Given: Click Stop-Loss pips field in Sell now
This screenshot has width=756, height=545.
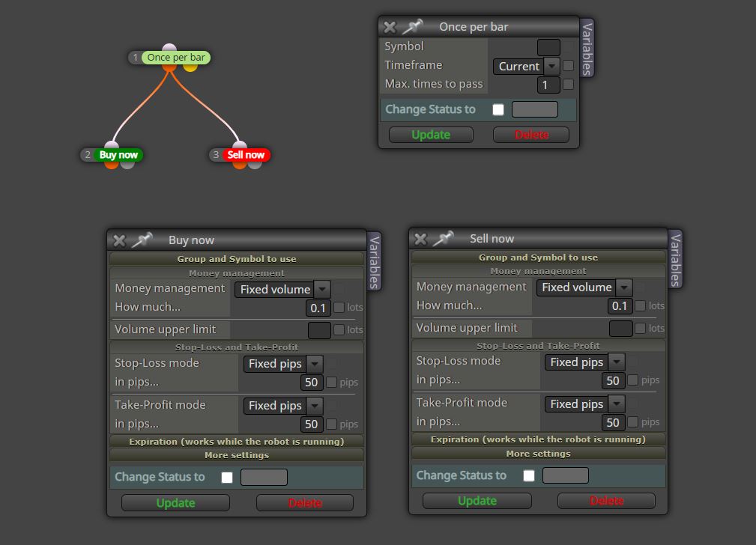Looking at the screenshot, I should coord(614,381).
